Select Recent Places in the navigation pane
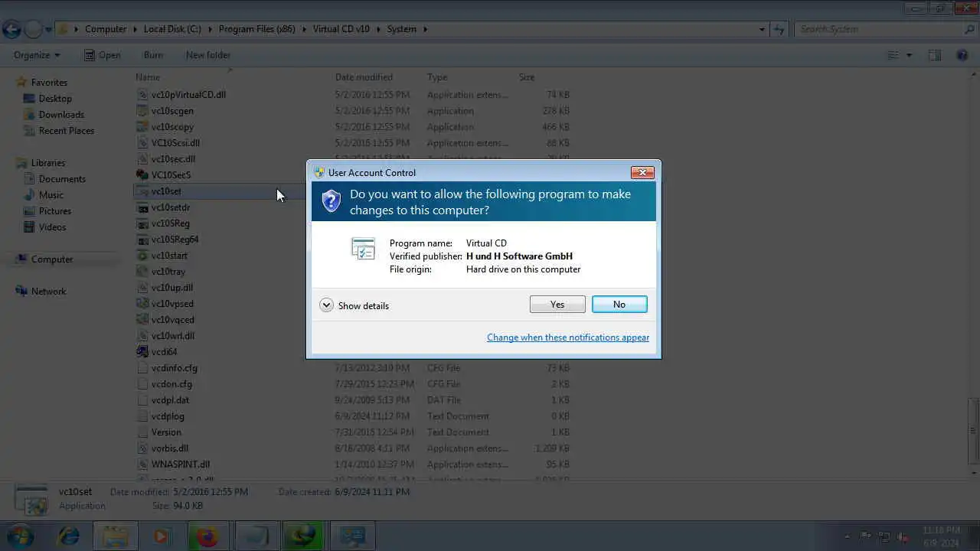The height and width of the screenshot is (551, 980). 67,131
